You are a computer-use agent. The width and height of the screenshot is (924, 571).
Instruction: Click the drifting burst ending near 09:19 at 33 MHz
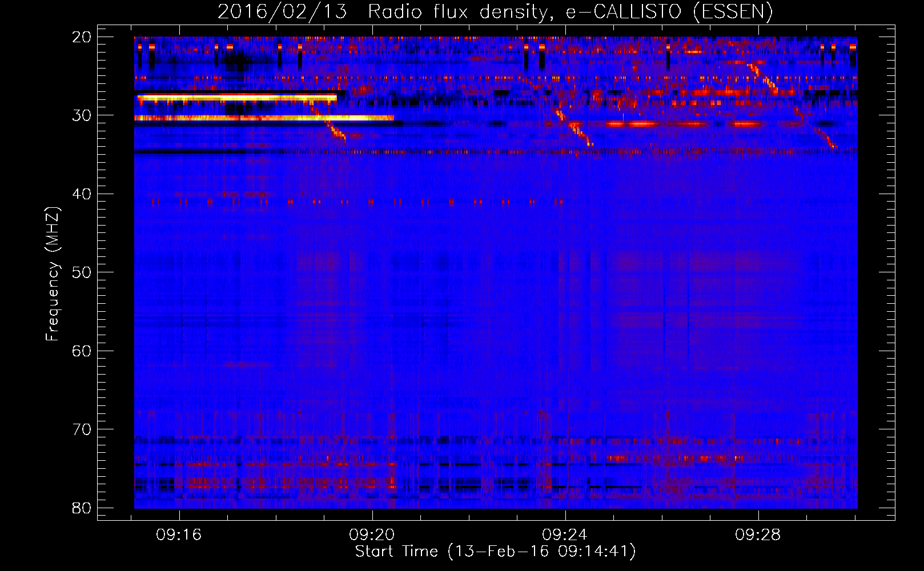[x=328, y=122]
